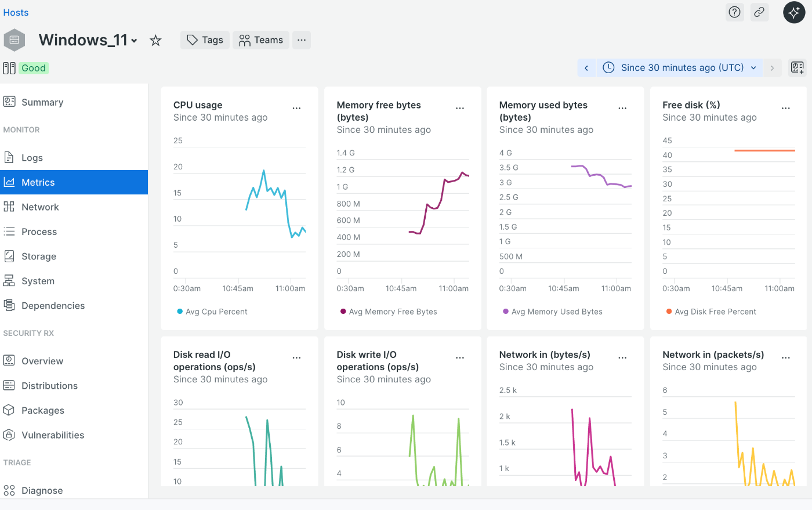The height and width of the screenshot is (510, 812).
Task: Click the Distributions icon
Action: pyautogui.click(x=9, y=385)
